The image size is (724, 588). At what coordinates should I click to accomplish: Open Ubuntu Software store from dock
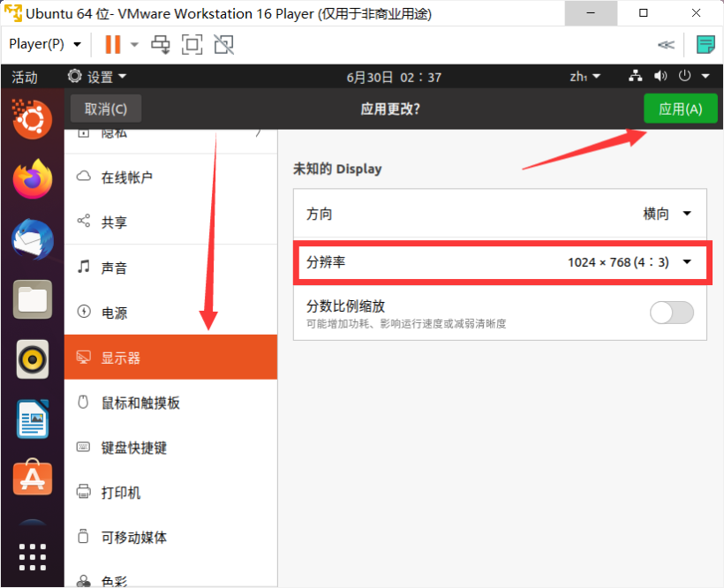[x=33, y=479]
